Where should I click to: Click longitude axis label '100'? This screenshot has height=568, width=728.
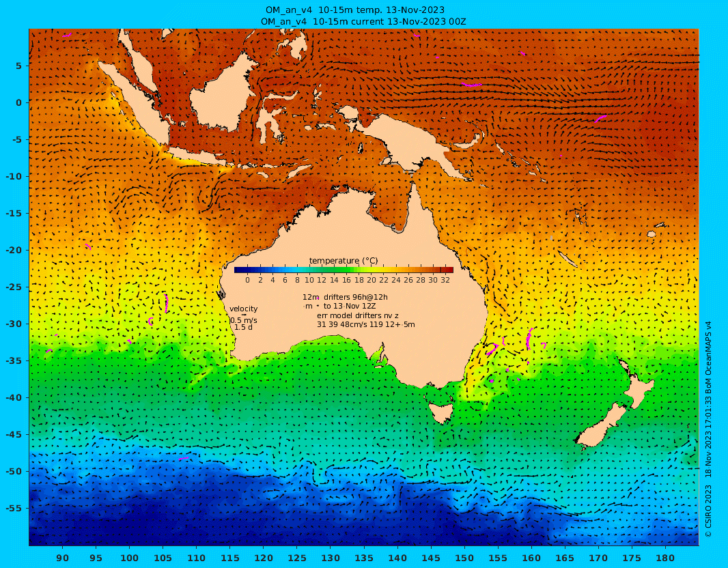129,558
